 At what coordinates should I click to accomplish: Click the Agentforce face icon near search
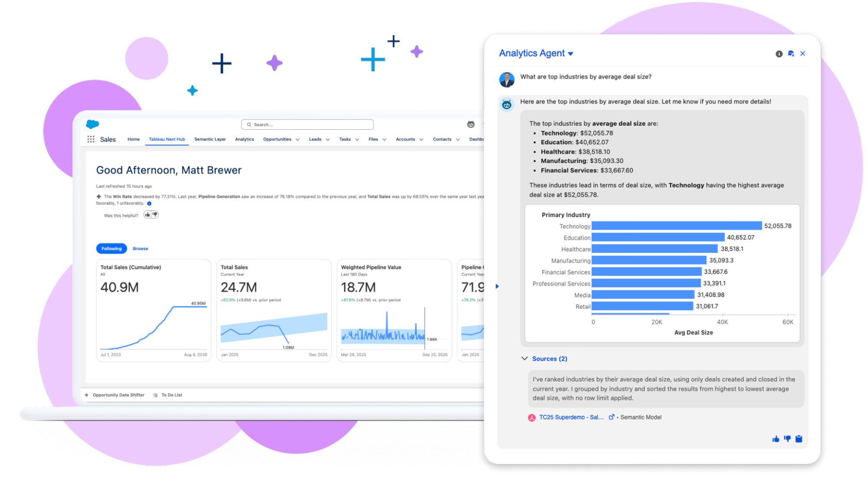point(471,124)
